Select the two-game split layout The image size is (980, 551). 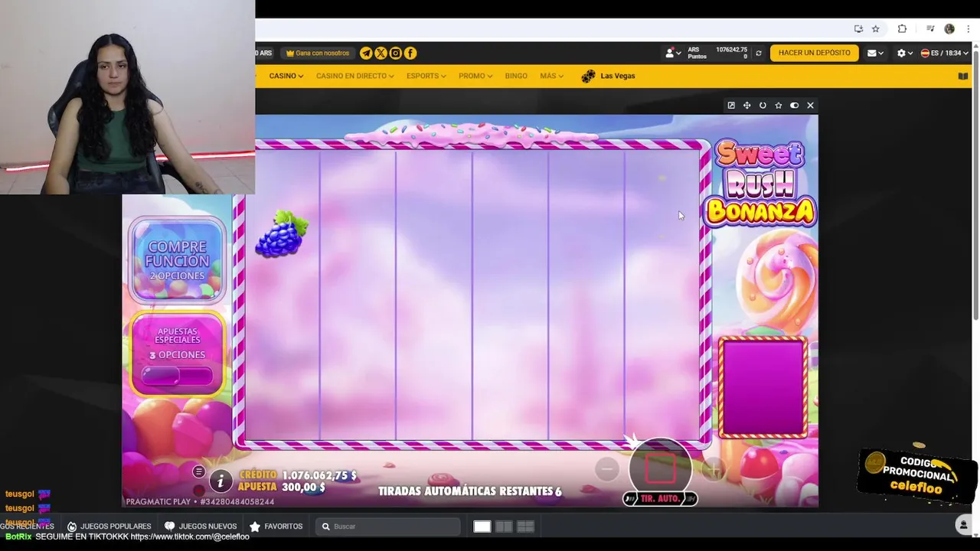tap(504, 527)
